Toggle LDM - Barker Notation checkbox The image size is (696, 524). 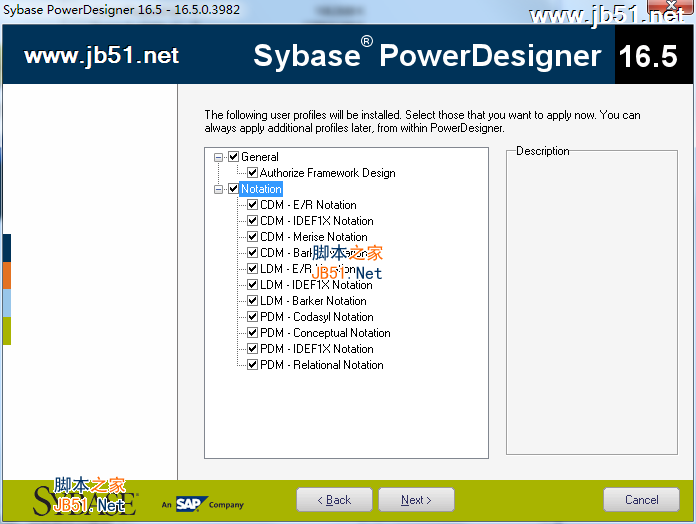pyautogui.click(x=252, y=300)
